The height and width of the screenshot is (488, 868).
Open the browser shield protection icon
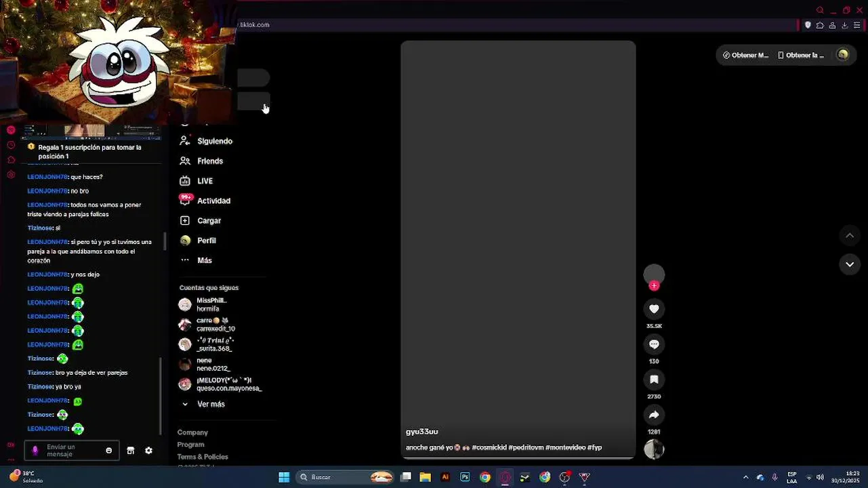[x=808, y=25]
